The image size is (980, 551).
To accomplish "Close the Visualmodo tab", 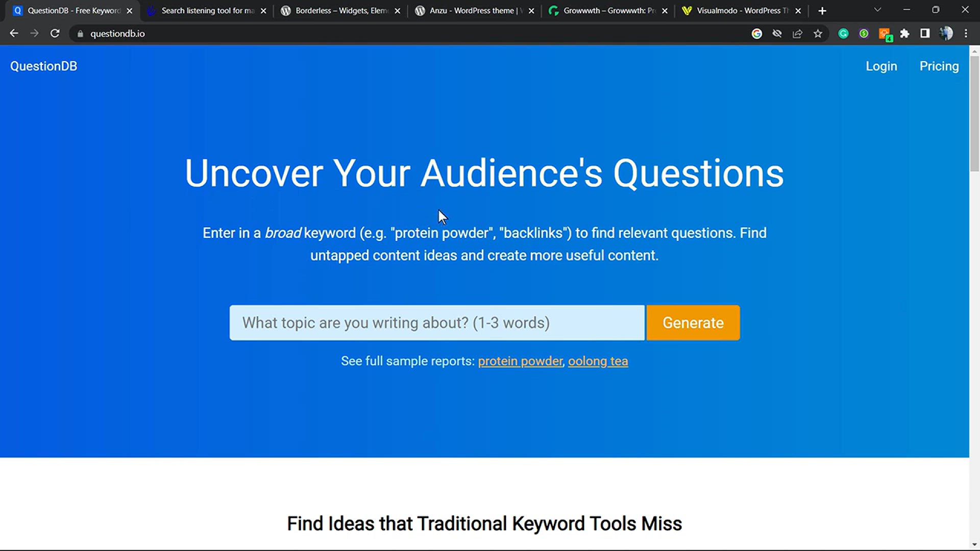I will point(798,11).
